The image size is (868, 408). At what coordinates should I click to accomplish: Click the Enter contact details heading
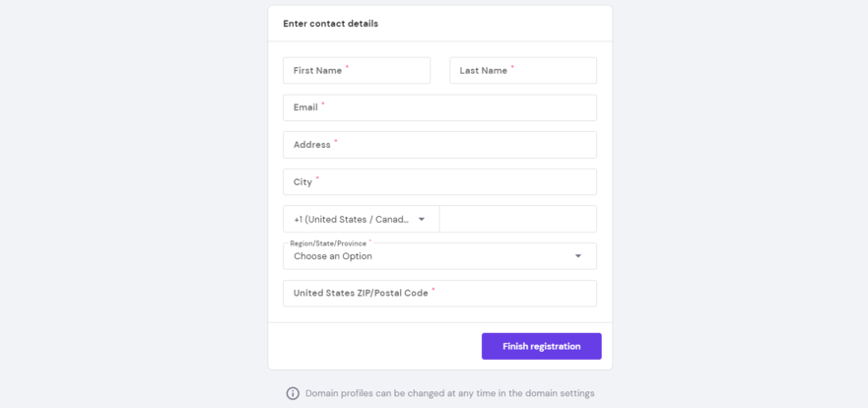pyautogui.click(x=330, y=24)
